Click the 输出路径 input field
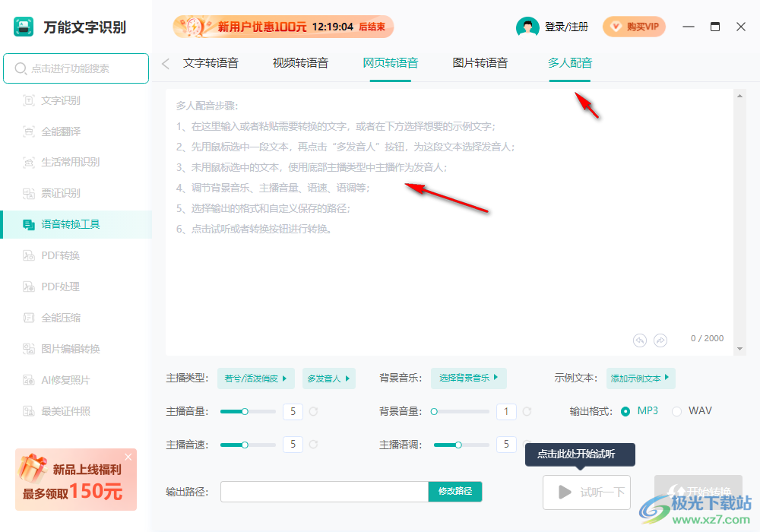Viewport: 760px width, 532px height. [325, 491]
